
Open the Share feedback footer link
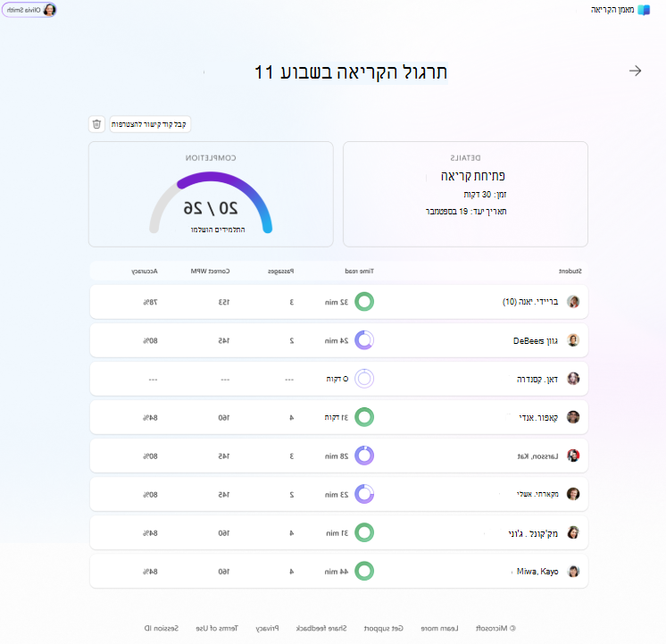click(x=321, y=628)
